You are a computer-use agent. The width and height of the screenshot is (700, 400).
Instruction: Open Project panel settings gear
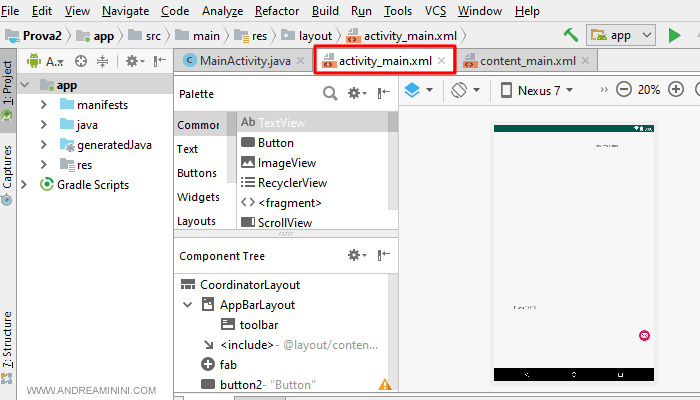tap(134, 61)
